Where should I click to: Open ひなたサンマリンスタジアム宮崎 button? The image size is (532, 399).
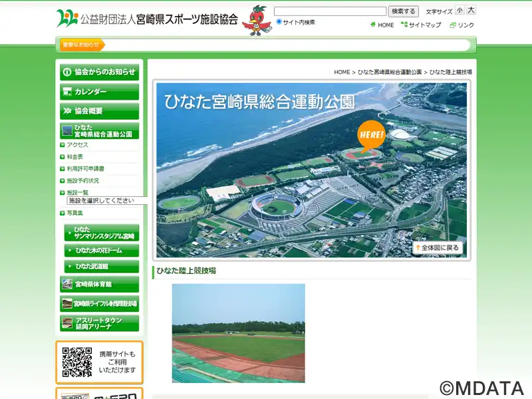102,233
